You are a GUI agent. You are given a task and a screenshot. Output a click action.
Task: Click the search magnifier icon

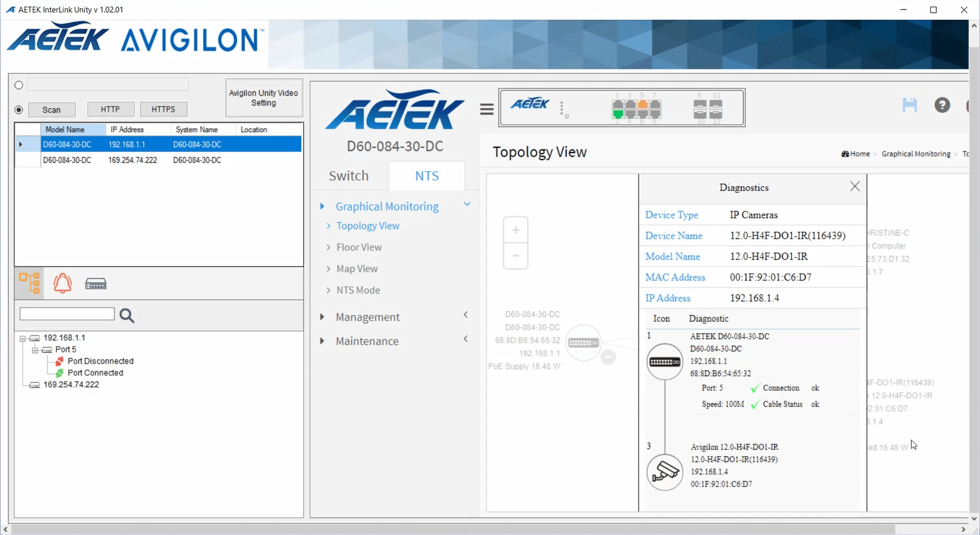[x=127, y=316]
